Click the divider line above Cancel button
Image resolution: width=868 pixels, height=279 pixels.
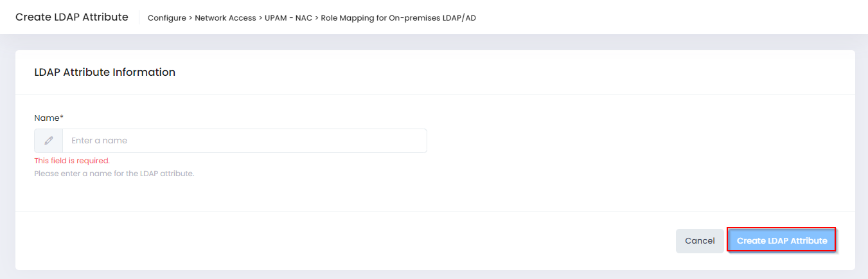435,212
